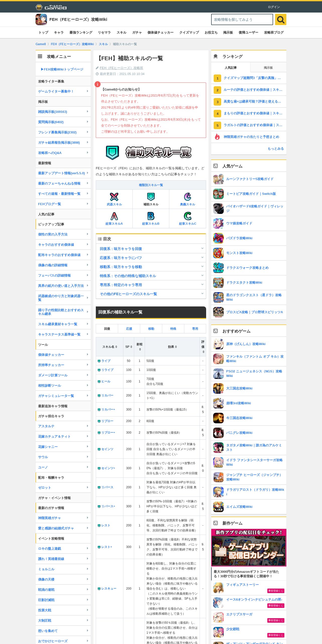This screenshot has height=644, width=322.
Task: Open 個体値チェッカー in navigation bar
Action: pyautogui.click(x=160, y=33)
